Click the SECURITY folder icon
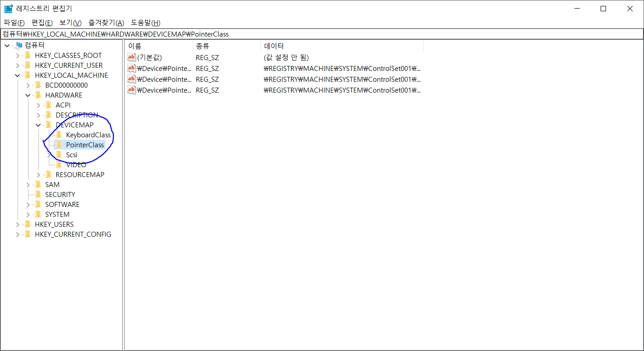Viewport: 644px width, 351px height. pyautogui.click(x=38, y=195)
